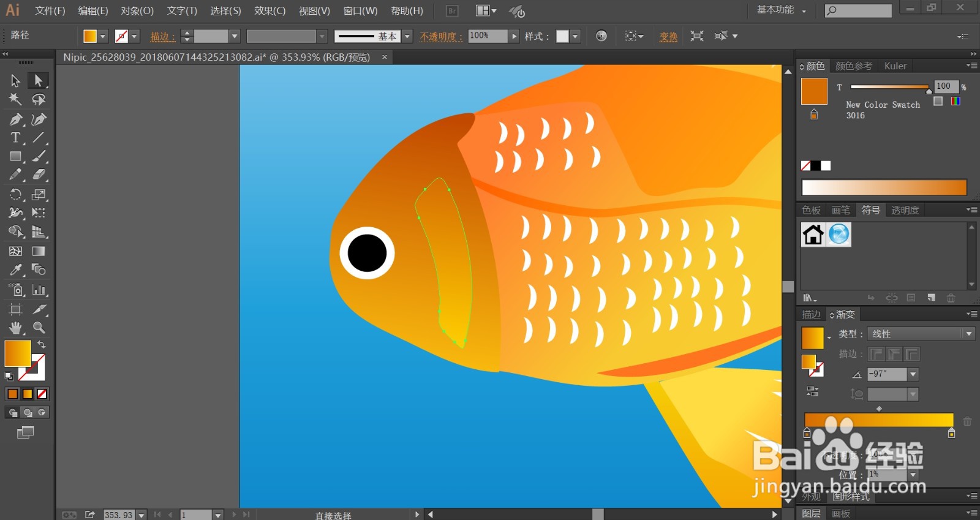This screenshot has width=980, height=520.
Task: Open the 效果(C) menu
Action: point(270,11)
